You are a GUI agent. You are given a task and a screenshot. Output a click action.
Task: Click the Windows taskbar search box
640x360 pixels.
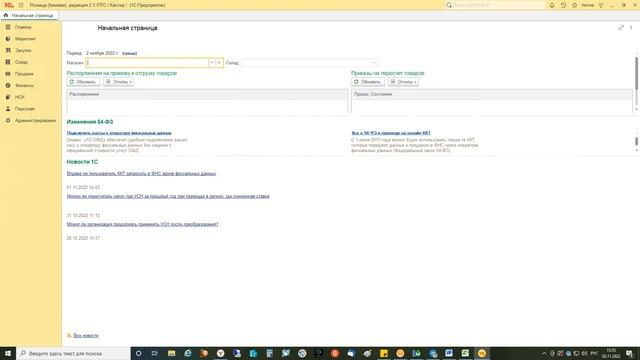click(73, 353)
